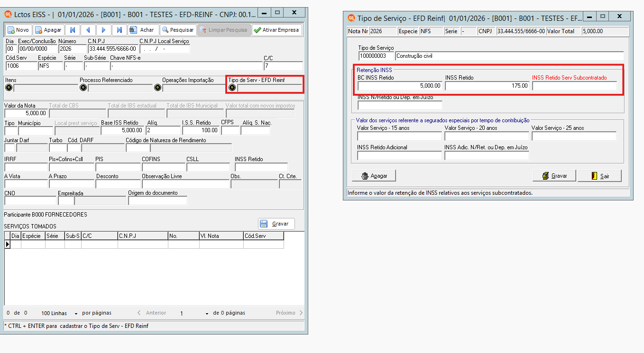Click the Novo toolbar button
644x353 pixels.
18,30
